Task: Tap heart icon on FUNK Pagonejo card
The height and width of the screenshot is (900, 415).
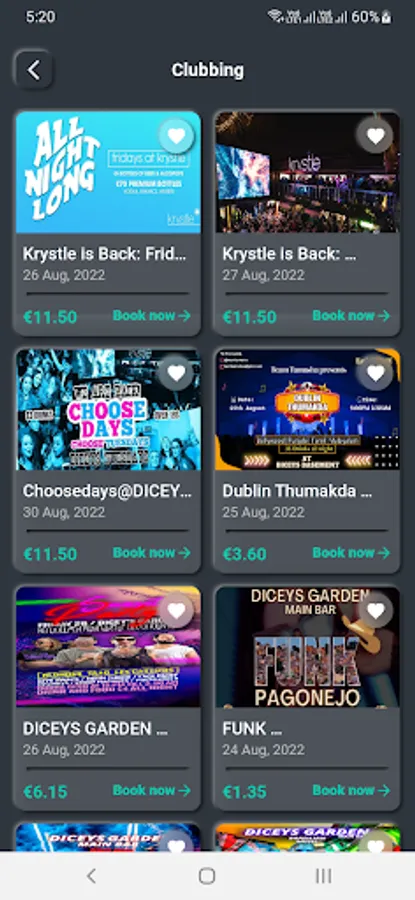Action: [x=375, y=610]
